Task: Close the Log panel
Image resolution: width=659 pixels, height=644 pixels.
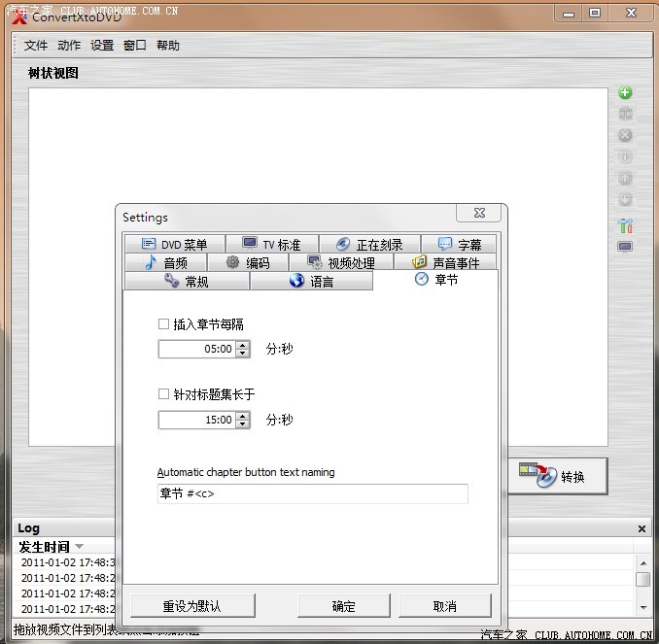Action: pos(642,528)
